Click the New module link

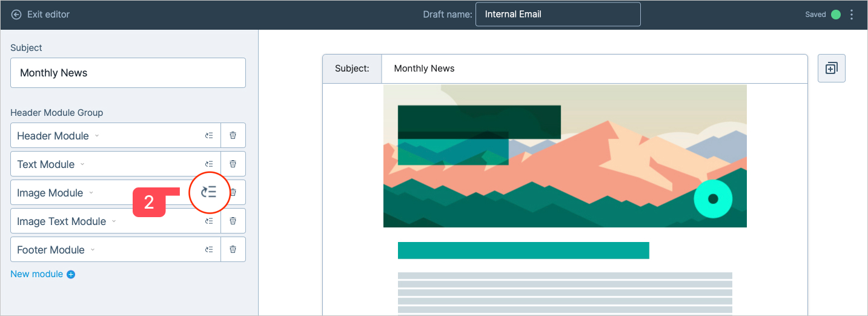(x=36, y=274)
